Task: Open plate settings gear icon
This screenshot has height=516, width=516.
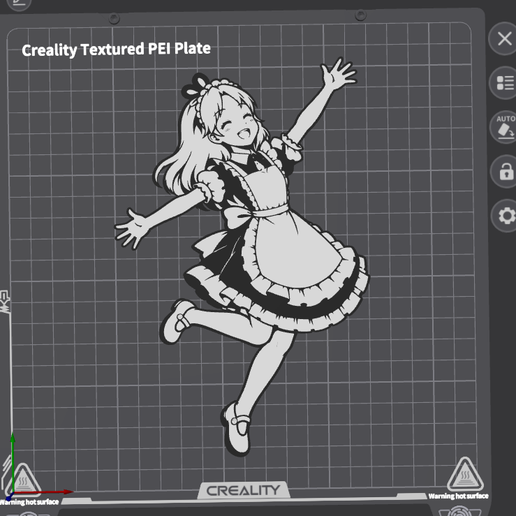Action: (507, 216)
